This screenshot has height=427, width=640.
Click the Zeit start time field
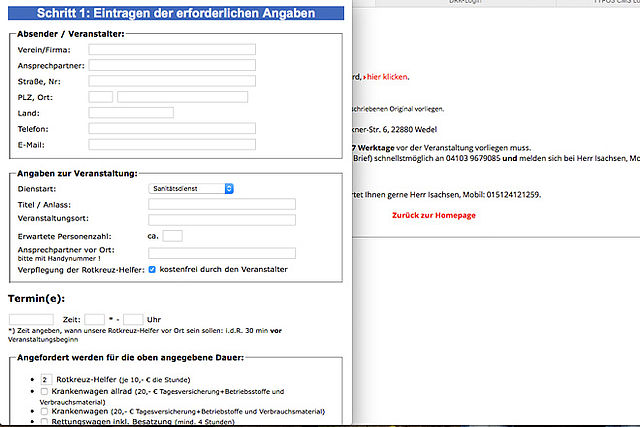94,319
